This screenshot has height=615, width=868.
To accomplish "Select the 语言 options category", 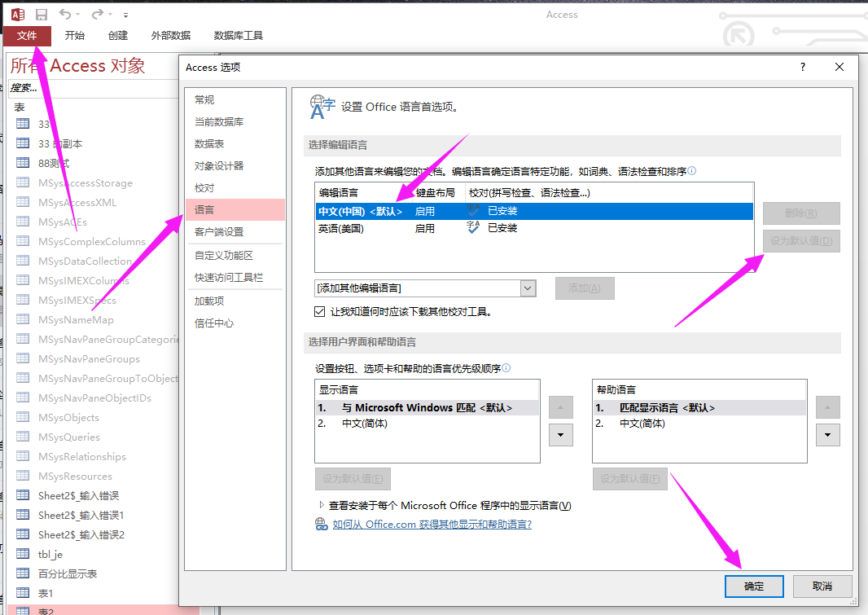I will tap(235, 210).
